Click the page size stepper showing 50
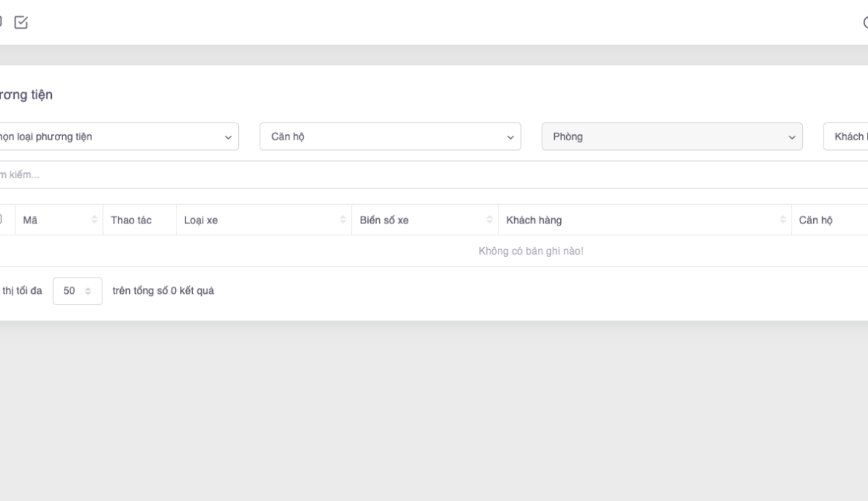Image resolution: width=868 pixels, height=501 pixels. click(x=78, y=291)
